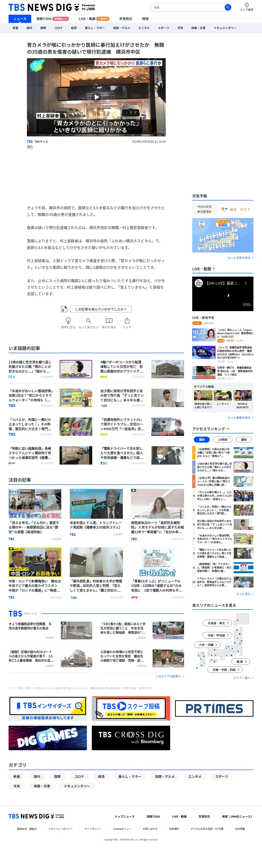This screenshot has width=262, height=868.
Task: Click この記事を読んでいかがでしたか button
Action: point(101,309)
